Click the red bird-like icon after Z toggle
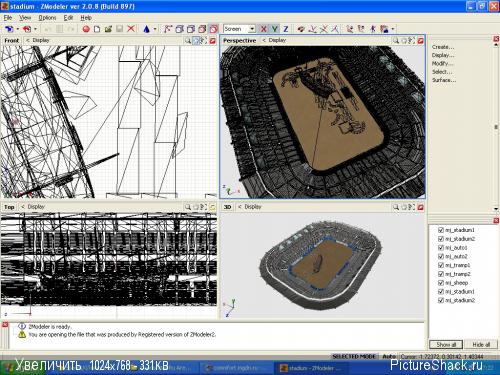The width and height of the screenshot is (500, 375). [301, 29]
